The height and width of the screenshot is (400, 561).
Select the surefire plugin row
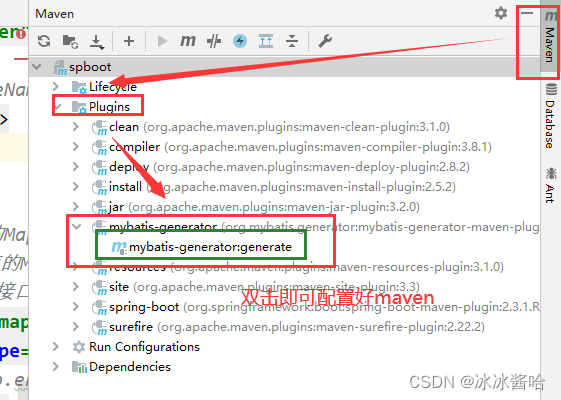click(x=284, y=327)
